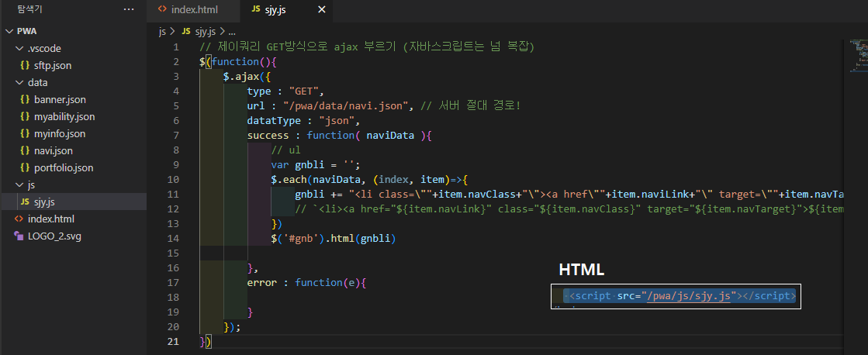Click the word error on line 17
This screenshot has height=355, width=868.
point(262,283)
